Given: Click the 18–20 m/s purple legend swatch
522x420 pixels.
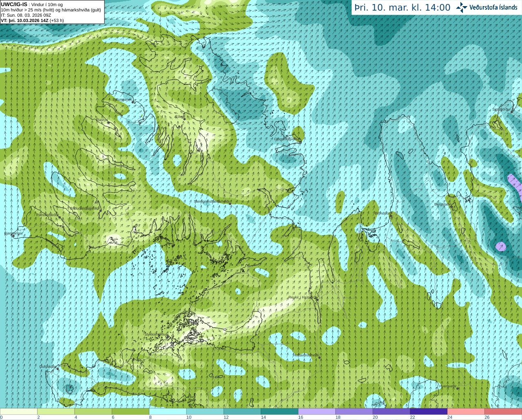Looking at the screenshot, I should tap(354, 411).
